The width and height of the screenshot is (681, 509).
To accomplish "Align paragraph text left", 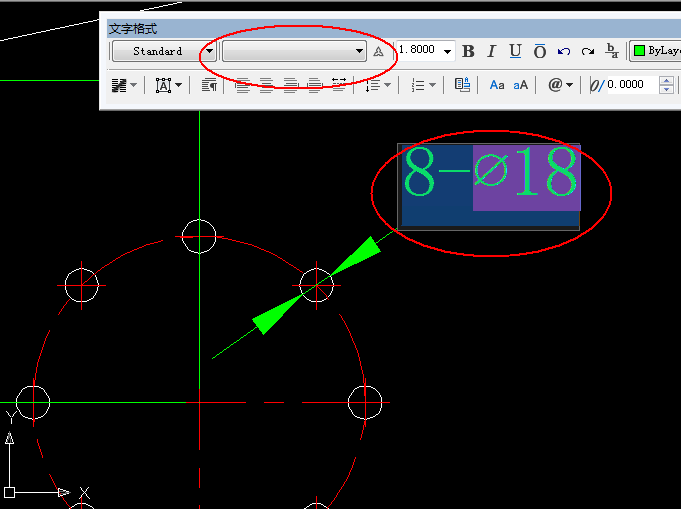I will tap(242, 85).
